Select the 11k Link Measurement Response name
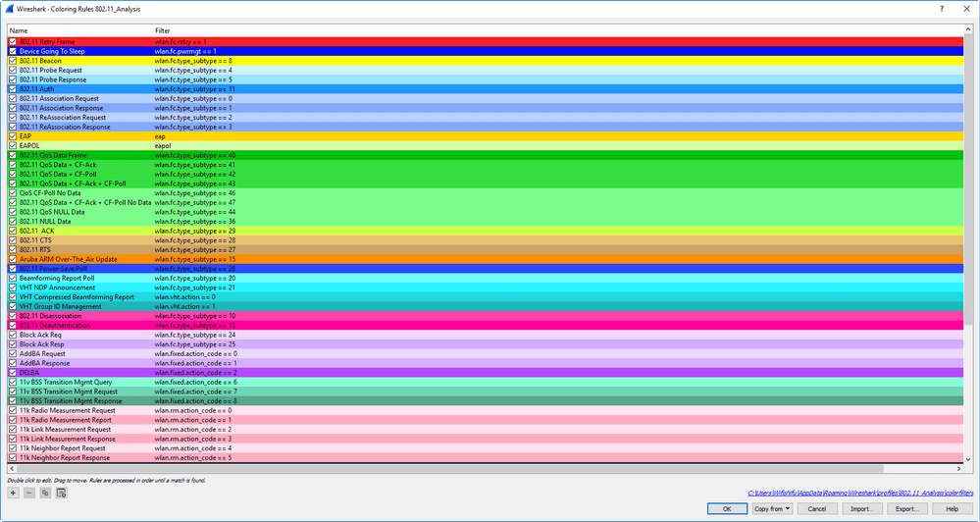The width and height of the screenshot is (980, 522). point(68,439)
